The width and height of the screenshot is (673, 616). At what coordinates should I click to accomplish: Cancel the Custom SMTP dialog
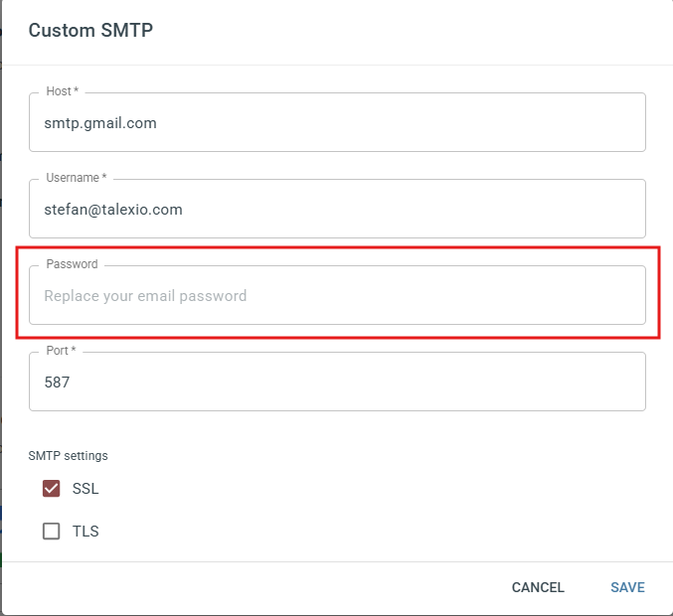538,587
